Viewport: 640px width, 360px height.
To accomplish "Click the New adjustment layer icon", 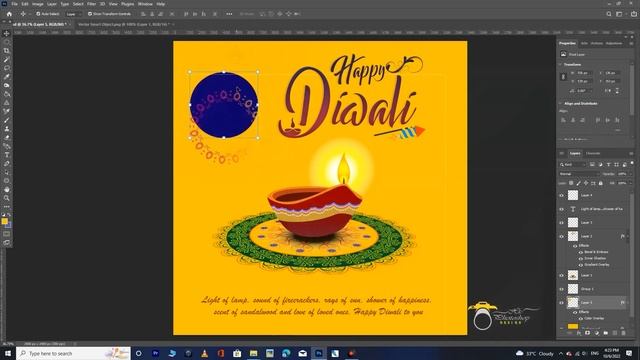I will pos(596,333).
